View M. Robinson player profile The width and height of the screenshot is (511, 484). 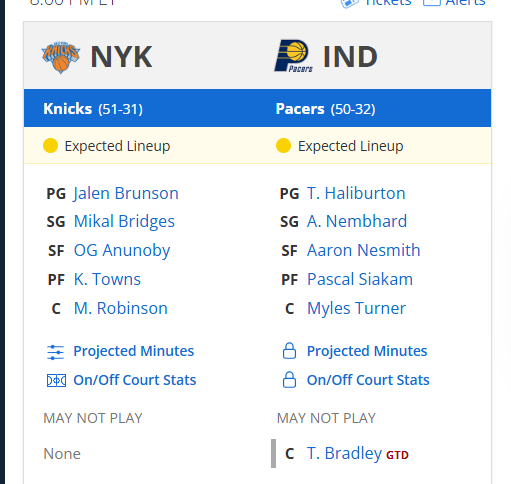[x=121, y=308]
